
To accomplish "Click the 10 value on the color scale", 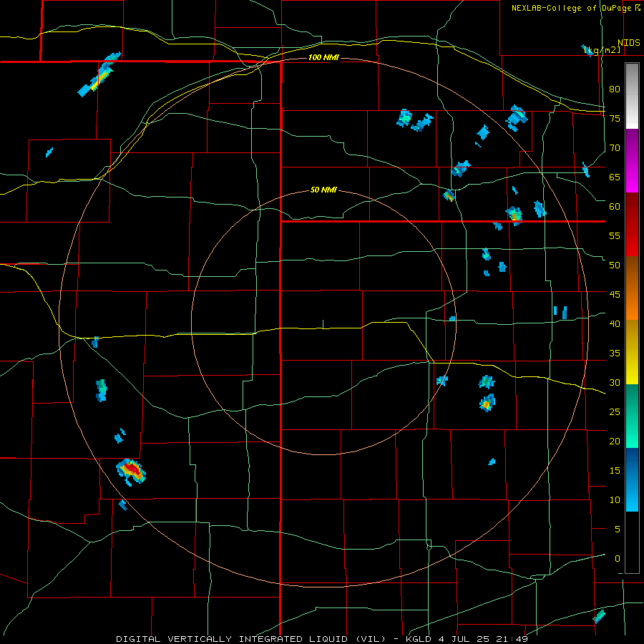I will pyautogui.click(x=615, y=500).
